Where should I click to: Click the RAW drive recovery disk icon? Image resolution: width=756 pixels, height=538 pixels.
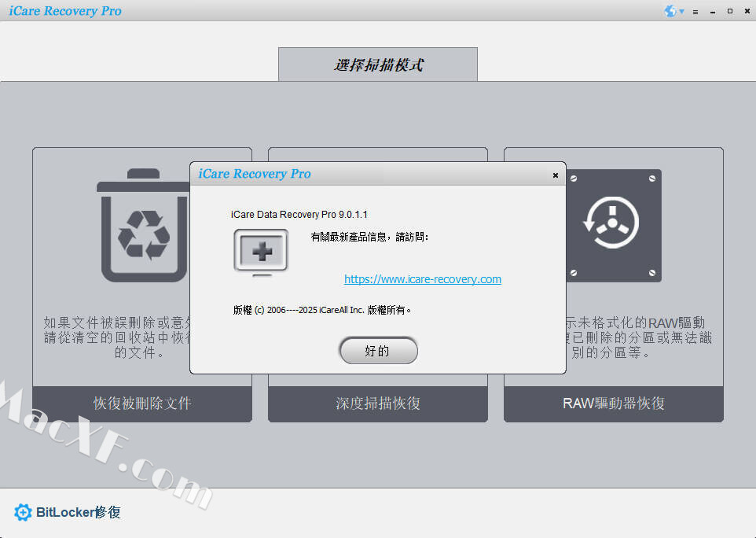coord(614,225)
